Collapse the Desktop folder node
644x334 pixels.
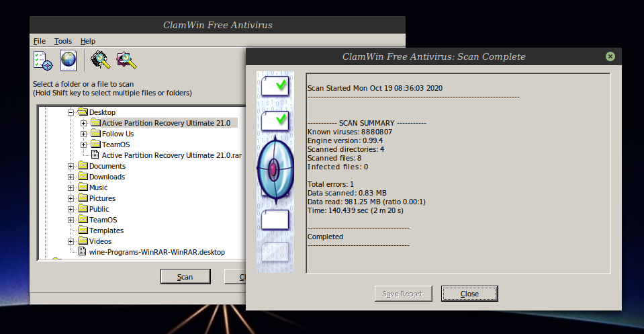tap(71, 112)
